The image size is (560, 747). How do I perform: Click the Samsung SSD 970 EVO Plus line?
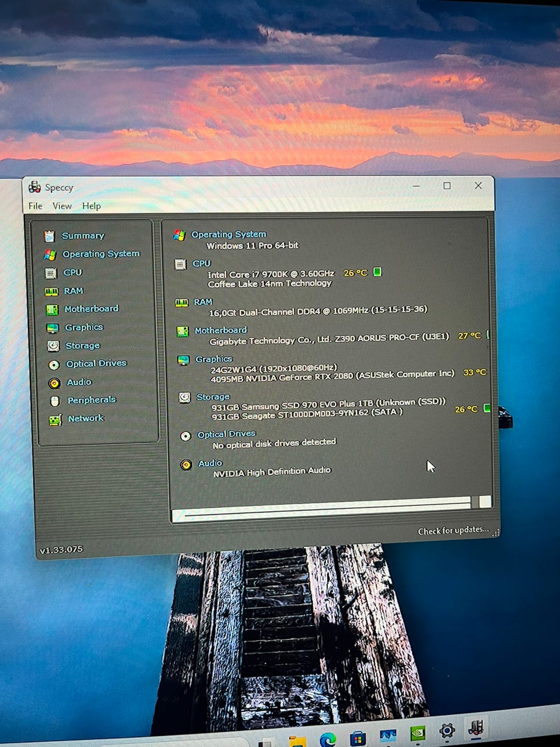click(328, 404)
